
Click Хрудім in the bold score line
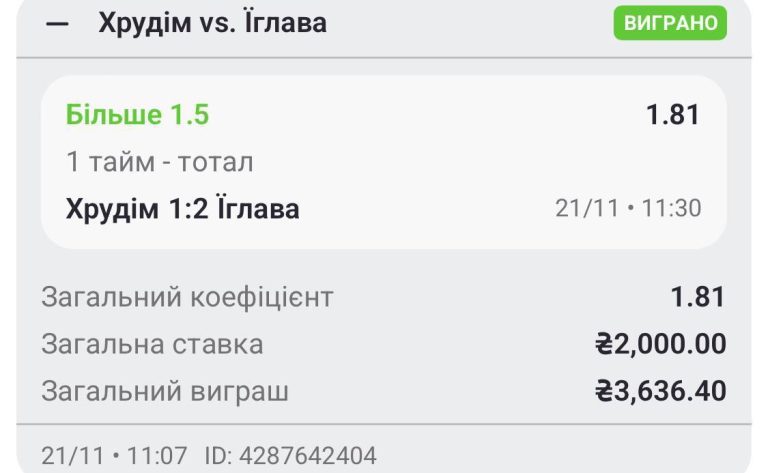tap(112, 209)
